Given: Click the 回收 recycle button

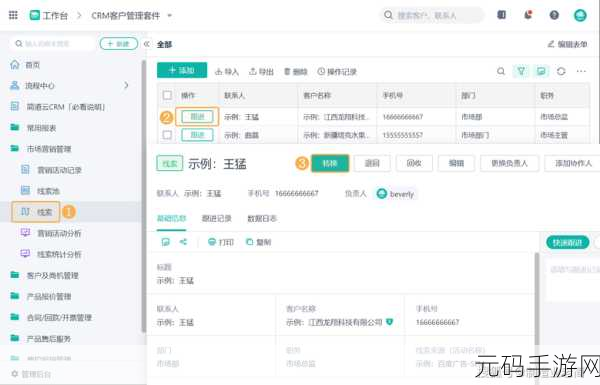Looking at the screenshot, I should click(414, 163).
